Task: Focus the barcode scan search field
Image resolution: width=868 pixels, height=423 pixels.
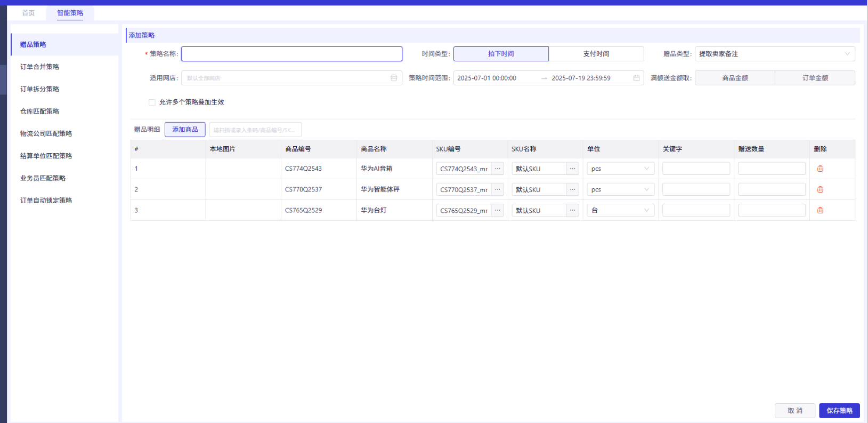Action: (255, 130)
